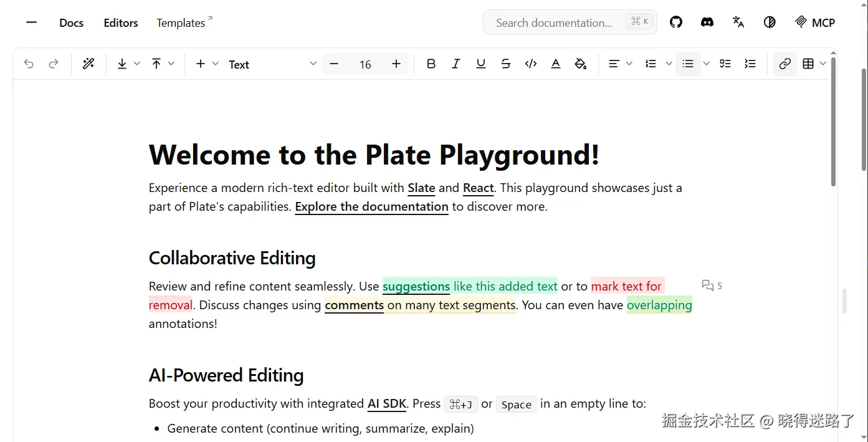Click the green overlapping highlighted word
This screenshot has height=442, width=868.
point(659,305)
